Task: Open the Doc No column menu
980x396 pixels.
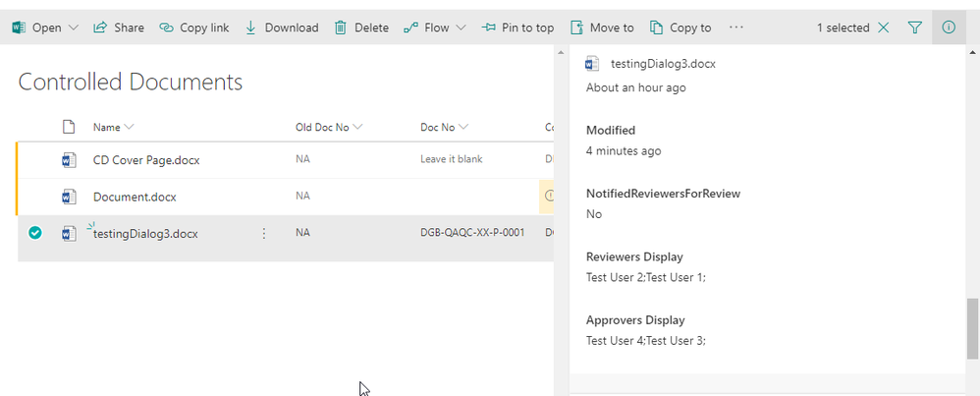Action: point(445,127)
